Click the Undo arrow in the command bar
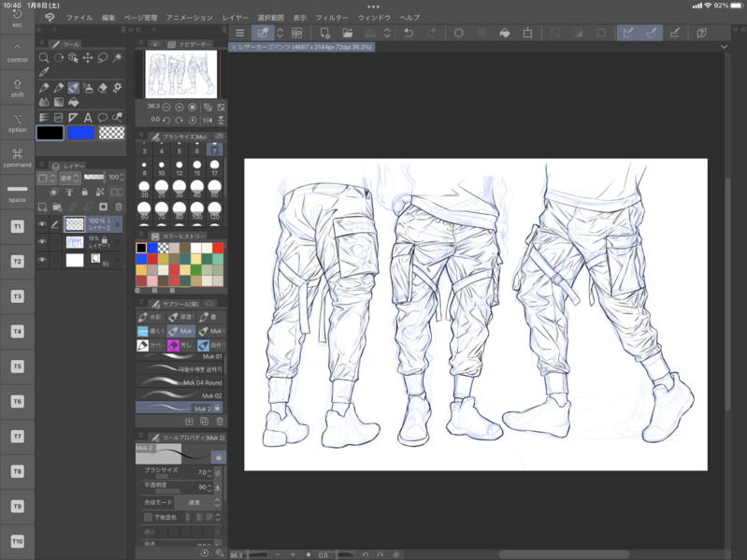This screenshot has height=560, width=747. pos(409,33)
